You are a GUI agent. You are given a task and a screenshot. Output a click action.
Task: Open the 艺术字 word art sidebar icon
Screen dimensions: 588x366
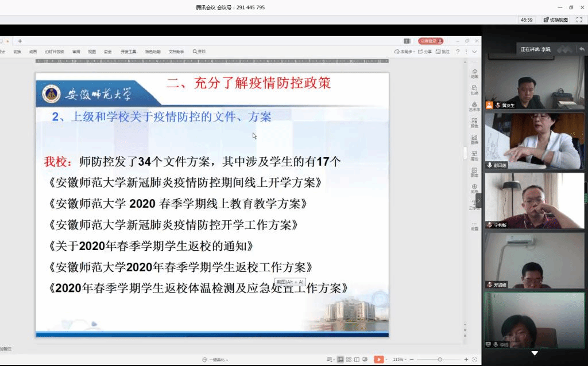474,106
